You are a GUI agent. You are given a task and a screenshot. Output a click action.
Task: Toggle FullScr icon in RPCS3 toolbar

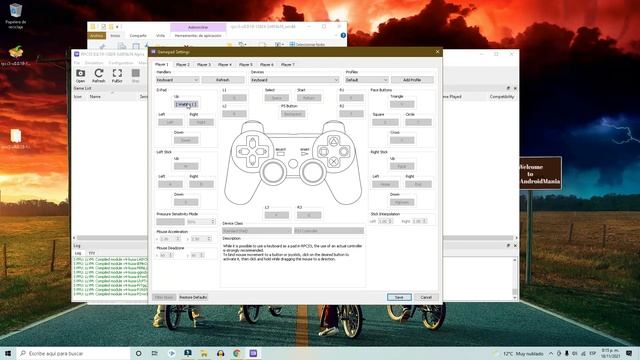tap(117, 76)
